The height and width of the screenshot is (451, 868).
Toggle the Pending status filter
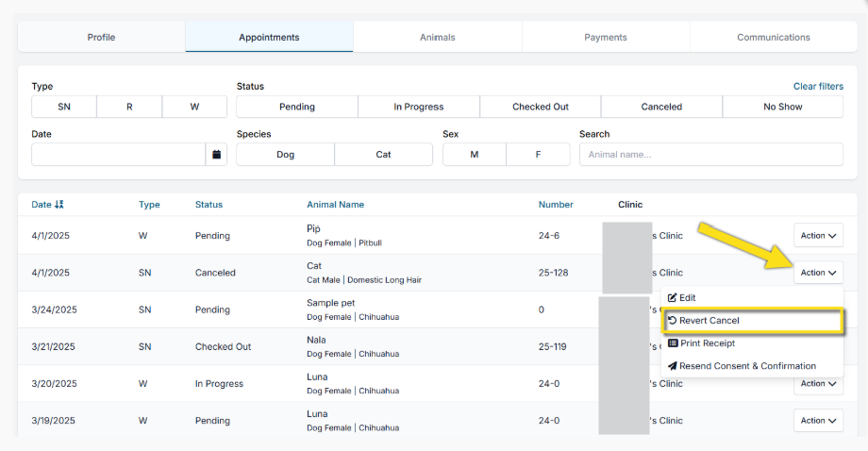[296, 107]
